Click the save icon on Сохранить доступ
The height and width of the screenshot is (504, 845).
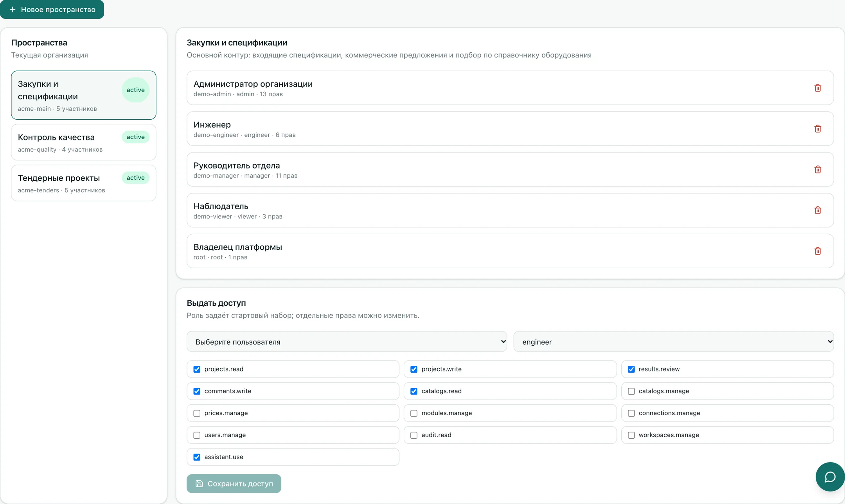click(199, 484)
